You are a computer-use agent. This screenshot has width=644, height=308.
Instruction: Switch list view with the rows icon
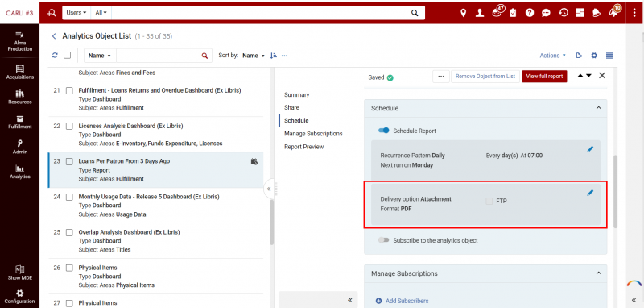609,56
